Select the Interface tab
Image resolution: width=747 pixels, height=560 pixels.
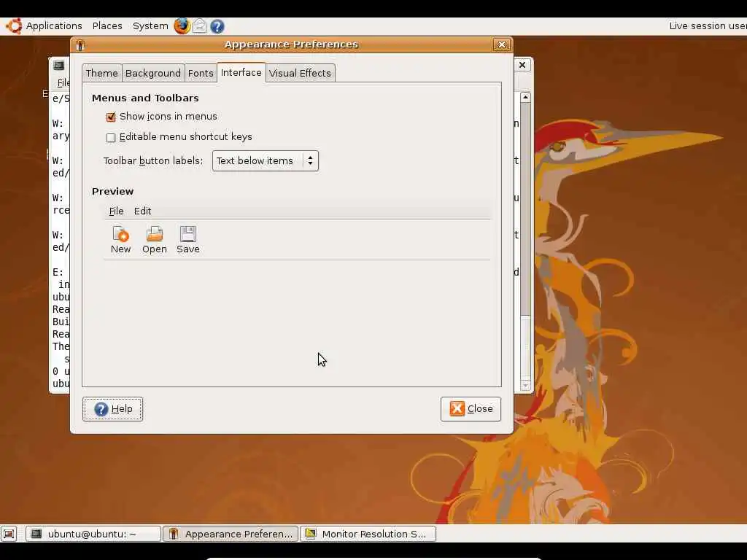click(241, 72)
